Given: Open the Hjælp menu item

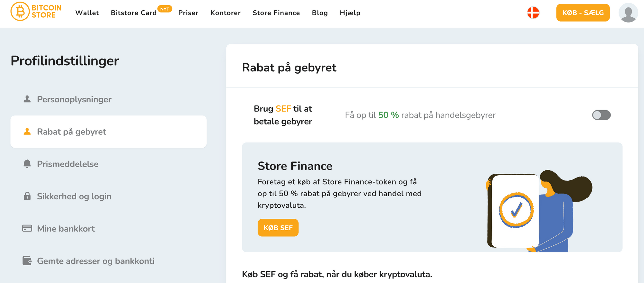Looking at the screenshot, I should [x=350, y=13].
